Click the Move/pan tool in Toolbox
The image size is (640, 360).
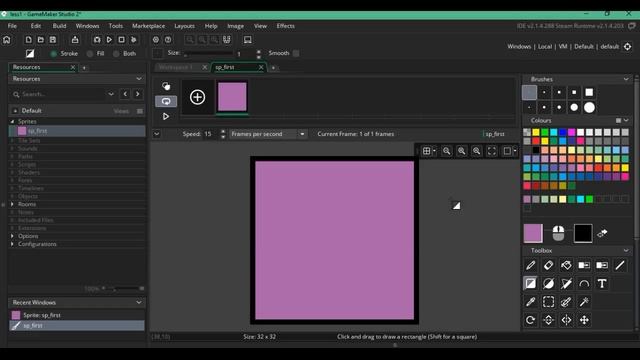[x=584, y=320]
